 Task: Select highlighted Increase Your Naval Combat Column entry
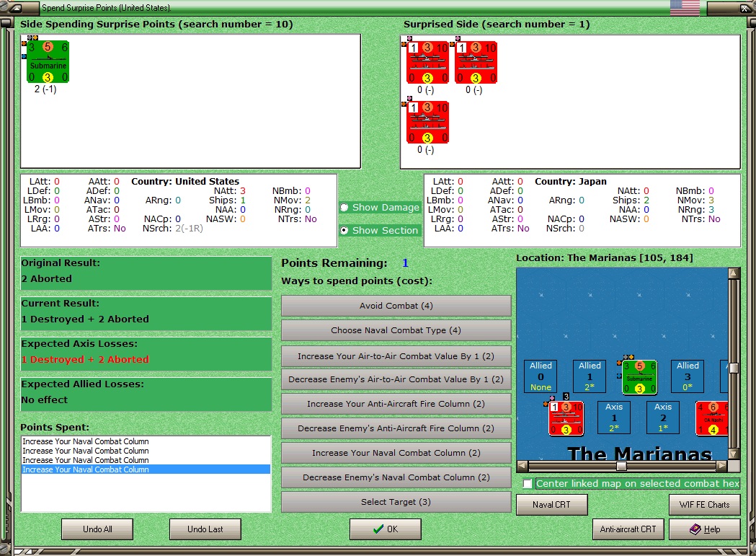coord(146,469)
